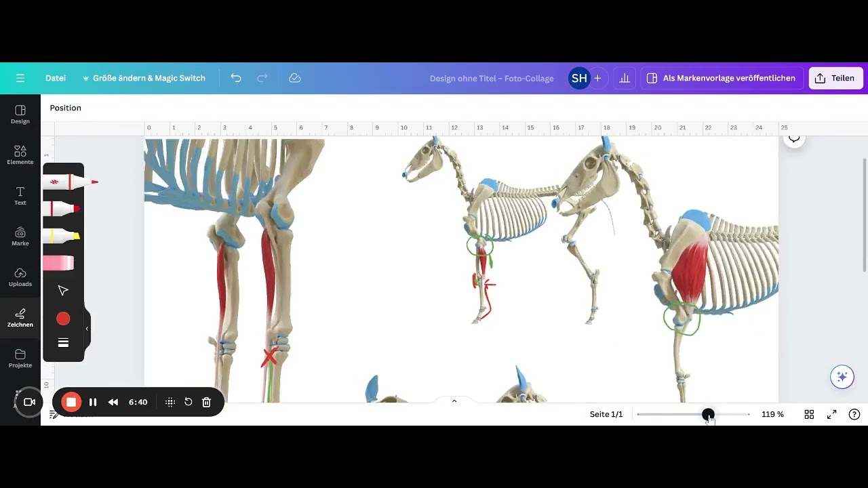Delete the recording with trash icon
The image size is (868, 488).
pos(207,402)
